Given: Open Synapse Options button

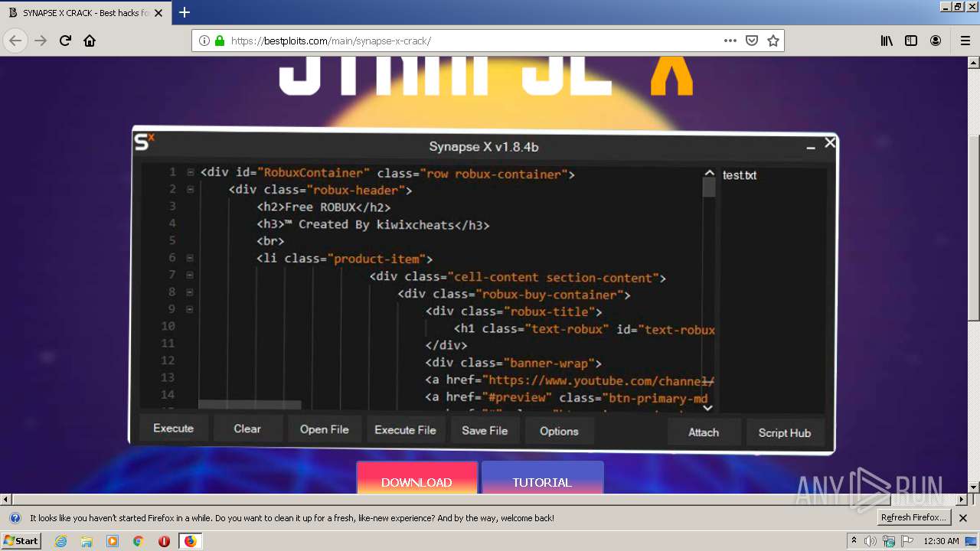Looking at the screenshot, I should click(559, 432).
